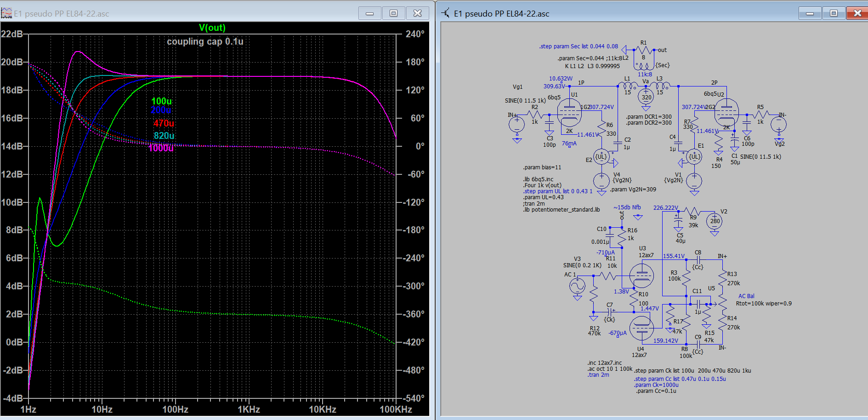Select the R13 270k resistor
Screen dimensions: 868x420
(x=722, y=278)
